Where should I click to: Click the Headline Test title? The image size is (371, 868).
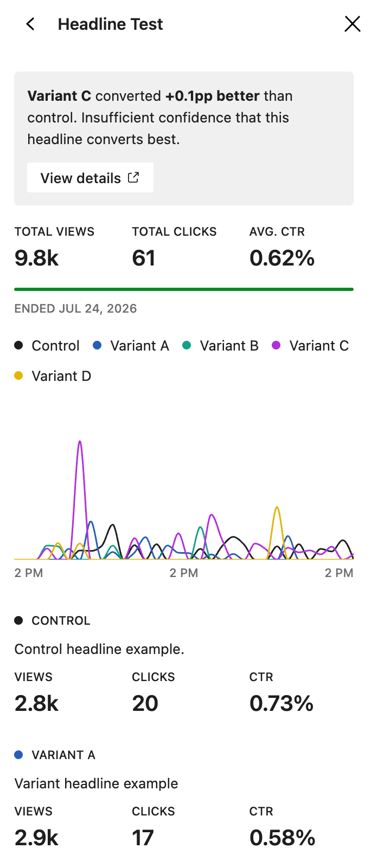pos(111,24)
